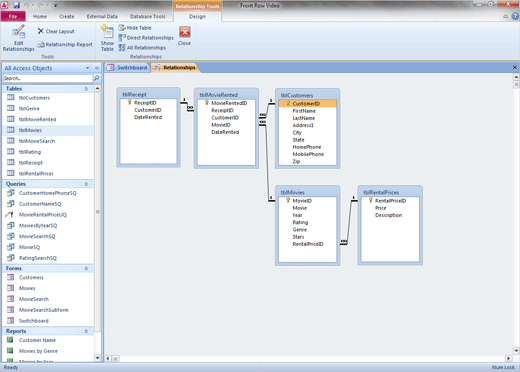Screen dimensions: 520x372
Task: Select the Customer Name report
Action: click(48, 340)
